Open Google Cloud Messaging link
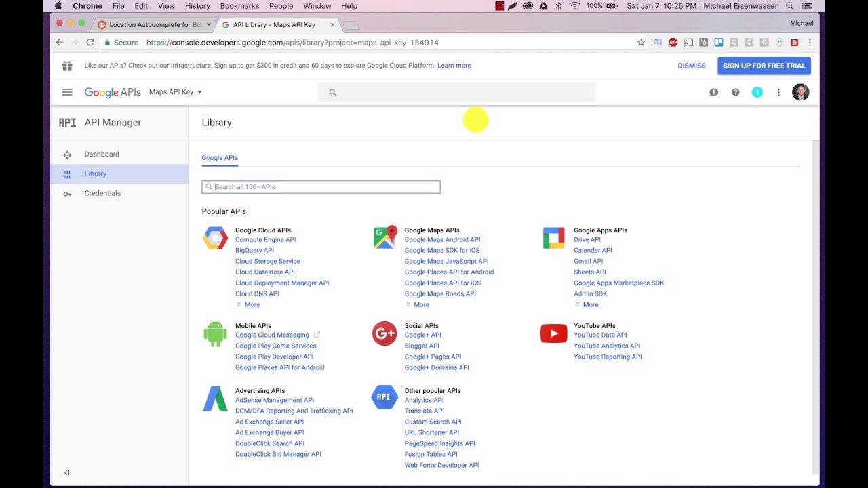Screen dimensions: 868x488 (272, 335)
